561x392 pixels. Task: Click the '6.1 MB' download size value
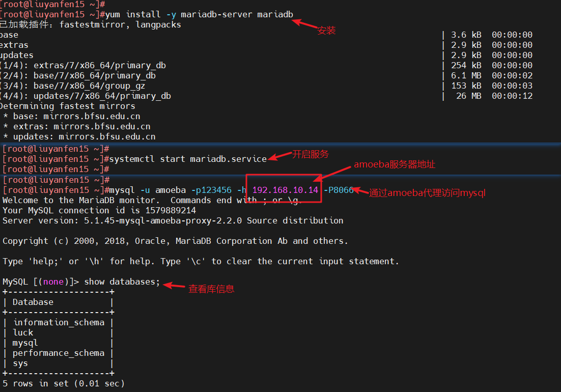coord(466,75)
